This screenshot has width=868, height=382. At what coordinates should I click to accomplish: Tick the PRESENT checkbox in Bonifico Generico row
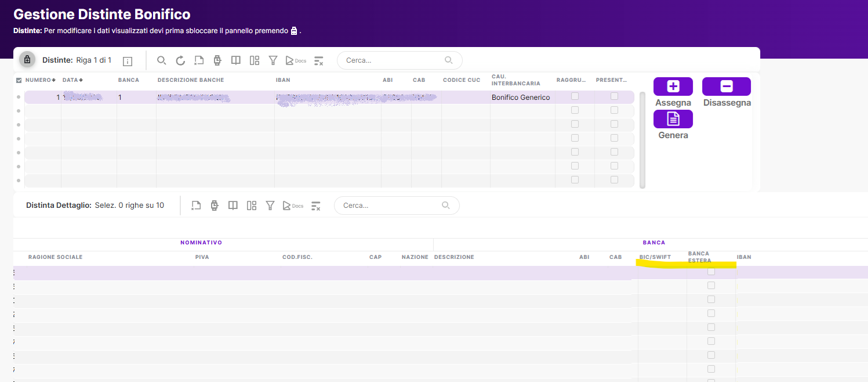[x=614, y=96]
